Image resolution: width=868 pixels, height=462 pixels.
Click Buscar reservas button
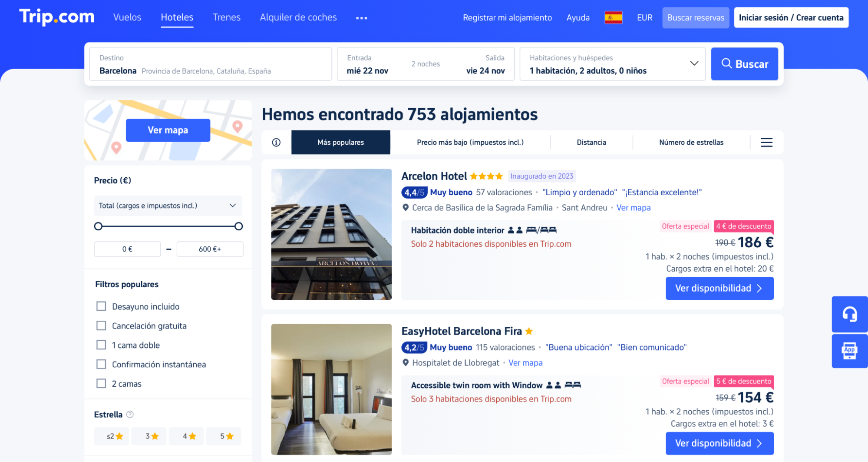click(696, 17)
